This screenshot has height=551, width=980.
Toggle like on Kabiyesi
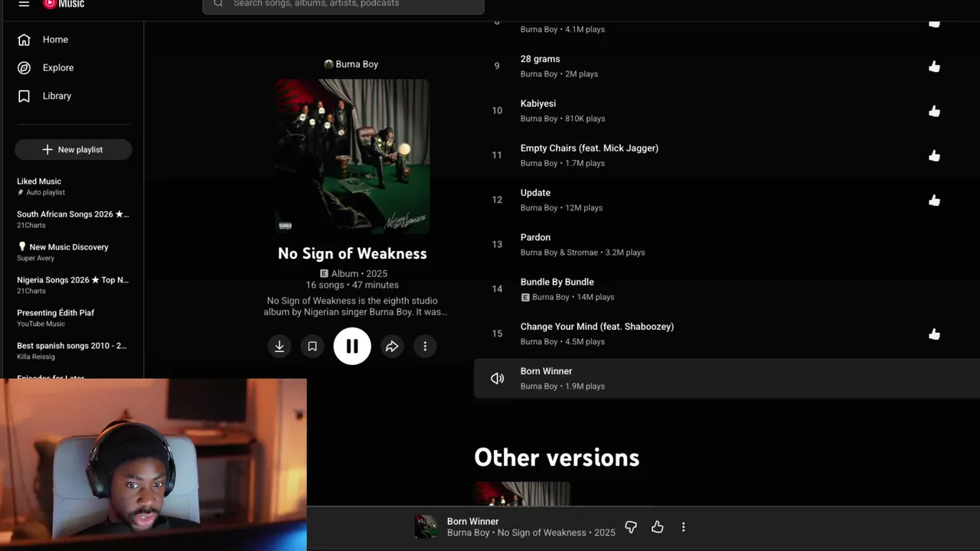[x=934, y=111]
